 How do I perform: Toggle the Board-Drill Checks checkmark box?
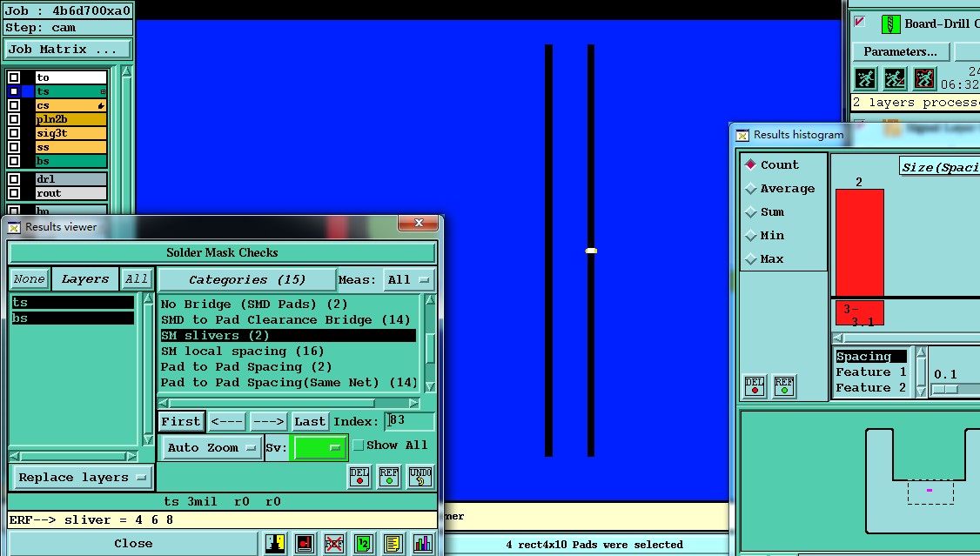[x=859, y=22]
